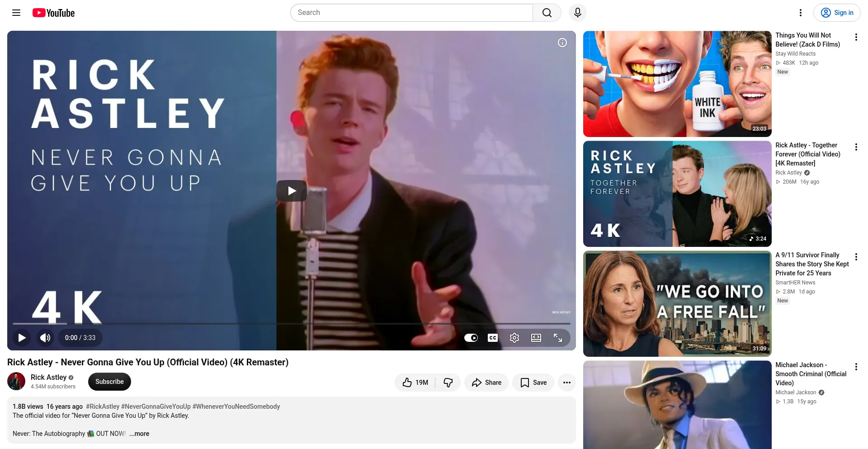The width and height of the screenshot is (868, 449).
Task: Open title 'Michael Jackson - Smooth Criminal'
Action: click(x=811, y=374)
